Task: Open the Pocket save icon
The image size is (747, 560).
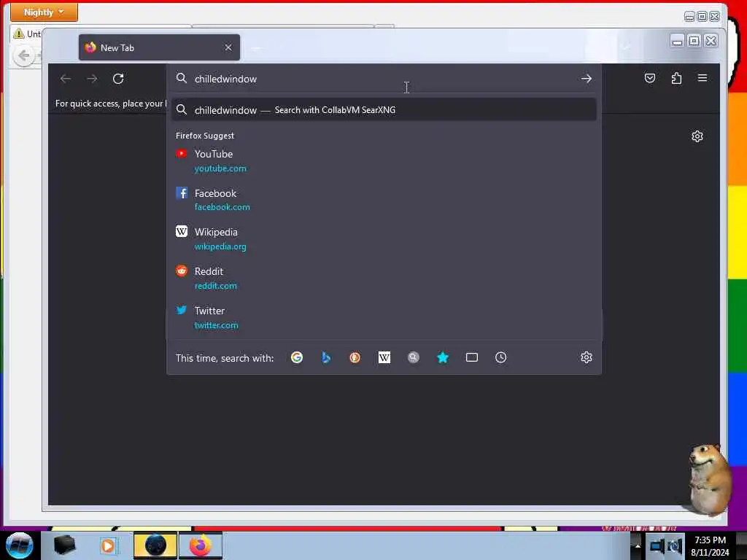Action: click(x=650, y=78)
